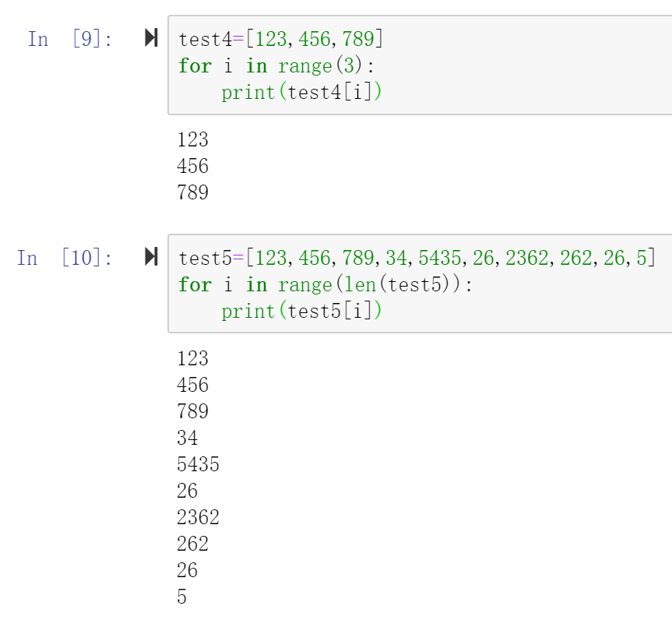
Task: Click output 456 under the In [9] cell
Action: (x=192, y=166)
